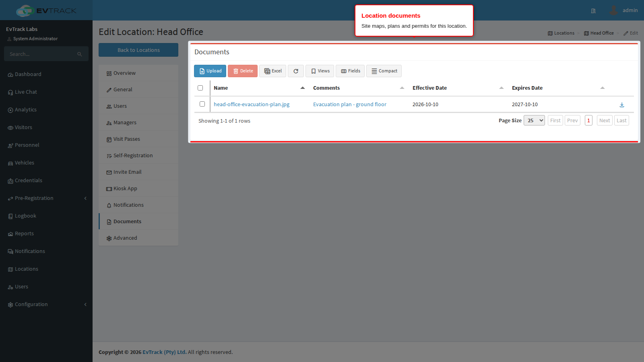This screenshot has height=362, width=644.
Task: Click the admin user avatar
Action: (x=613, y=10)
